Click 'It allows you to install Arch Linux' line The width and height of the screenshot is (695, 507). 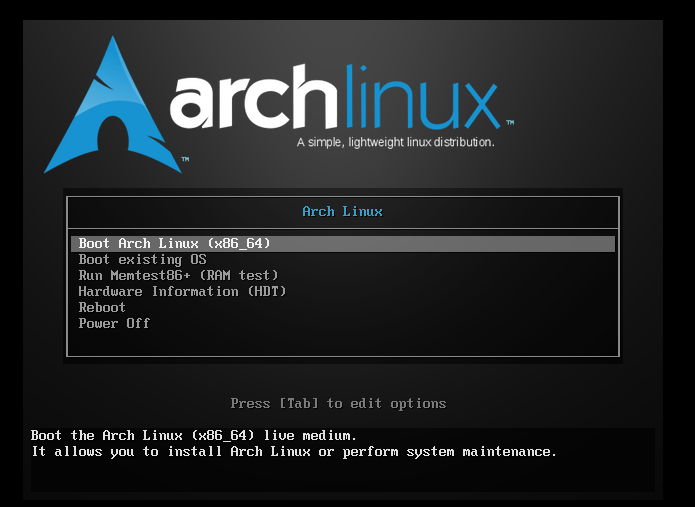tap(293, 452)
